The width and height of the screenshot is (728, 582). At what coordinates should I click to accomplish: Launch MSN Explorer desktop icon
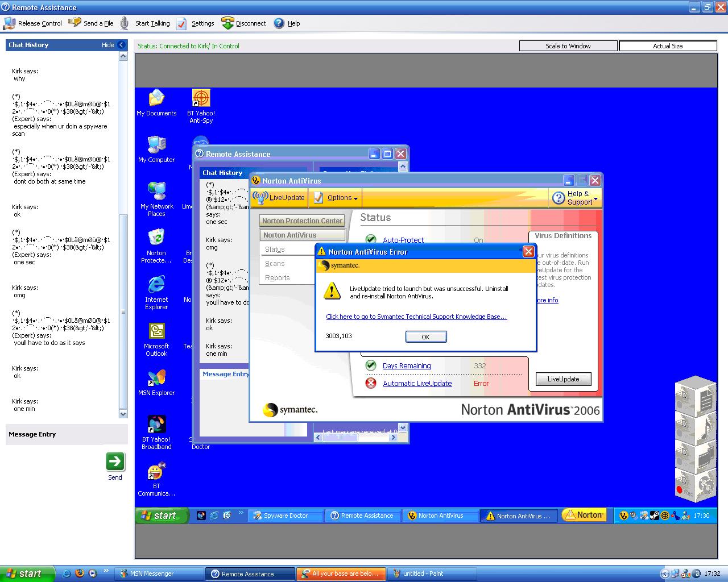(x=156, y=383)
